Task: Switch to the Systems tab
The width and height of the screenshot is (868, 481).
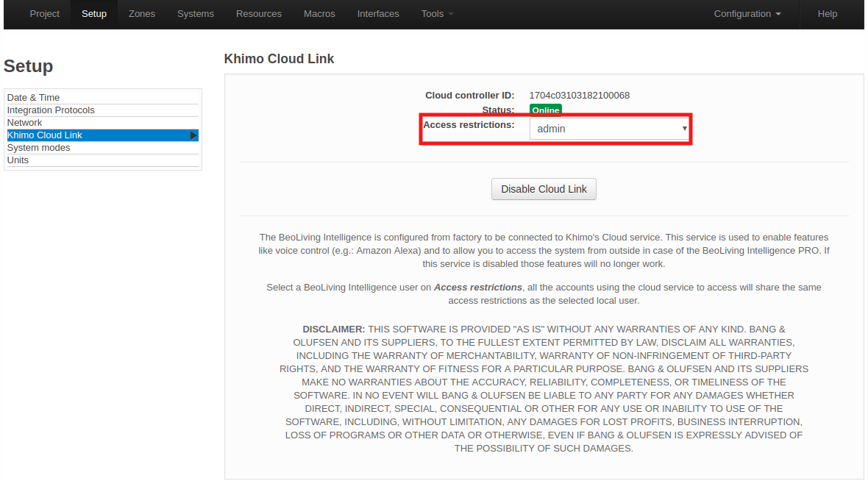Action: (x=196, y=14)
